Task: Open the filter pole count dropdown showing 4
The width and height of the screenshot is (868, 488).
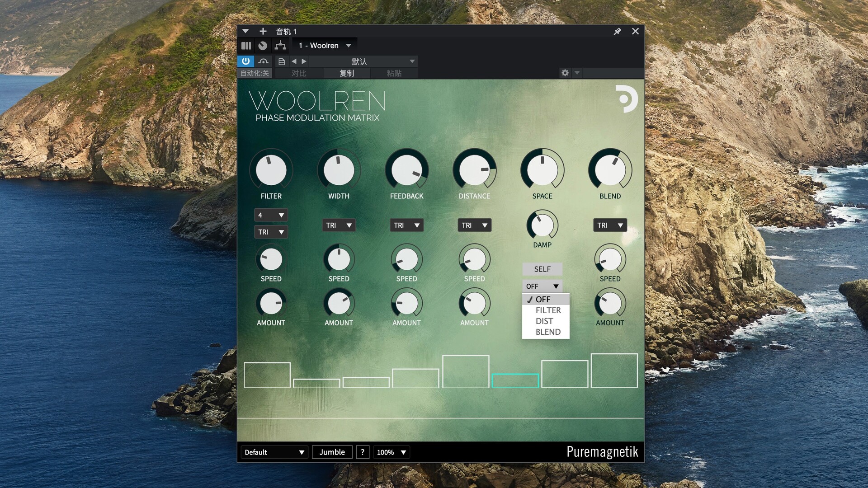Action: pos(271,215)
